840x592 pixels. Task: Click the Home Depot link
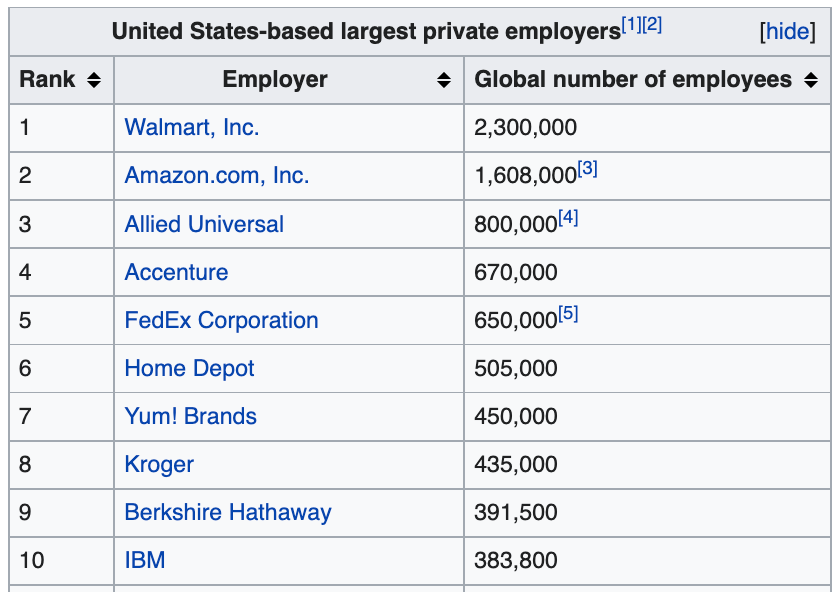pyautogui.click(x=189, y=368)
